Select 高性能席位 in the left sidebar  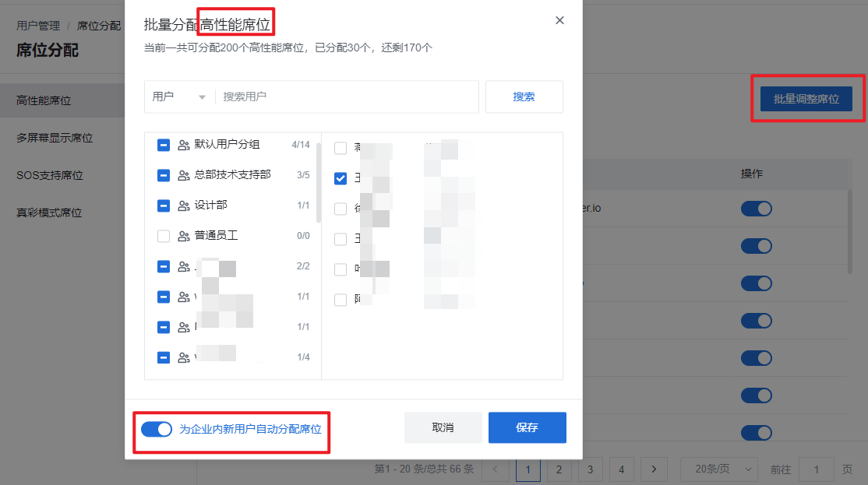(x=62, y=100)
